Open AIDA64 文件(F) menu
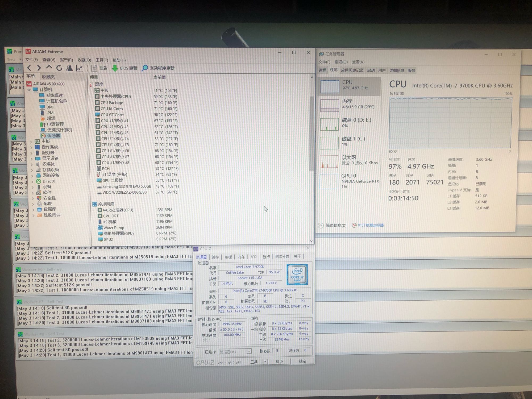Screen dimensions: 532x399 pyautogui.click(x=31, y=60)
